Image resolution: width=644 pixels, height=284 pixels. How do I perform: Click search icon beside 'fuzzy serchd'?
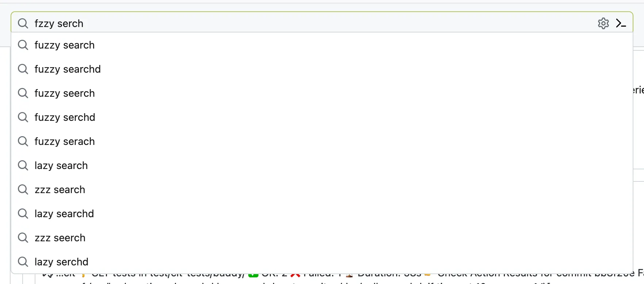click(23, 117)
